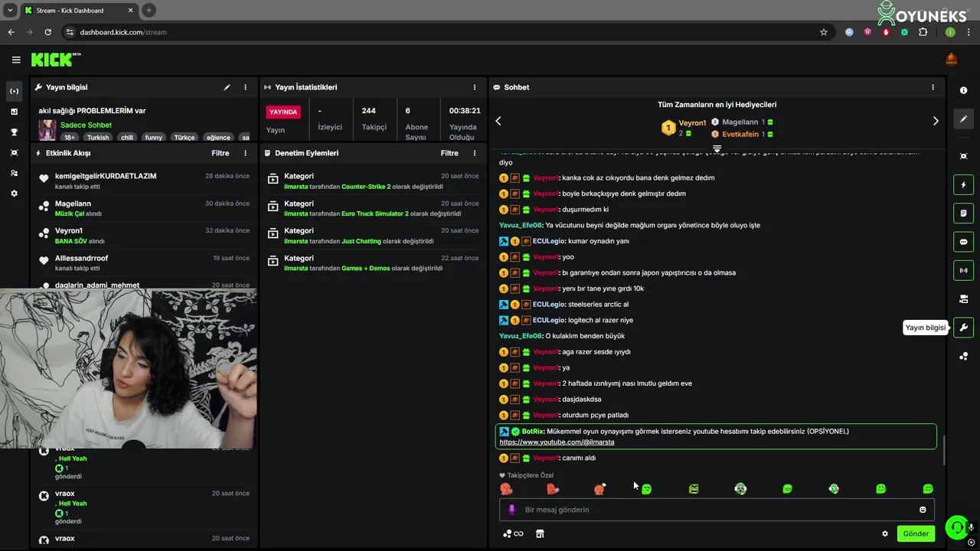The image size is (980, 551).
Task: Open Chrome extensions puzzle icon
Action: coord(923,32)
